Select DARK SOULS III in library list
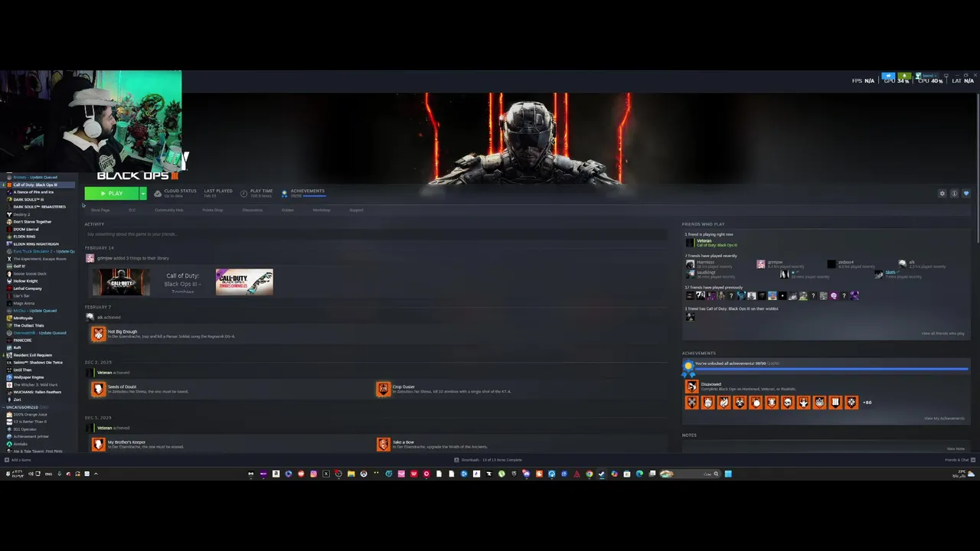Viewport: 980px width, 551px height. point(29,200)
